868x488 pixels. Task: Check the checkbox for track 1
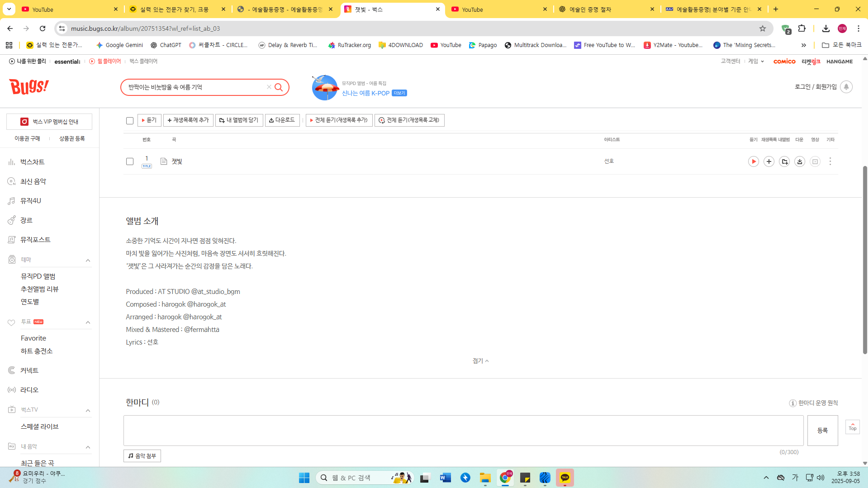tap(130, 161)
